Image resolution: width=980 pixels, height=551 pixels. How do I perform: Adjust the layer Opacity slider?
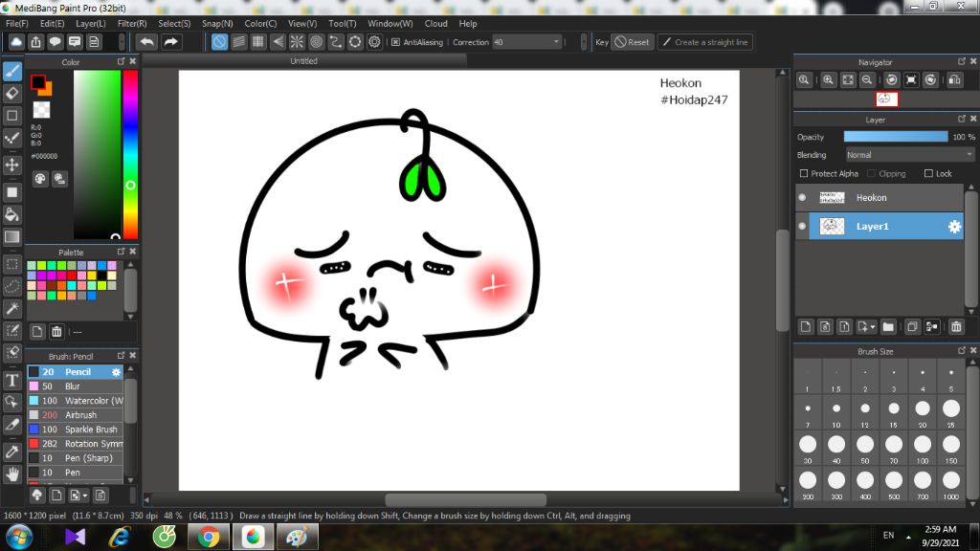pos(896,137)
